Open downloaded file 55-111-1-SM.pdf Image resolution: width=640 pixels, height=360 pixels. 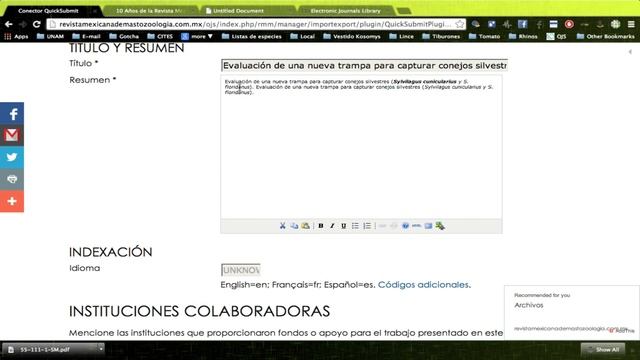pos(45,349)
